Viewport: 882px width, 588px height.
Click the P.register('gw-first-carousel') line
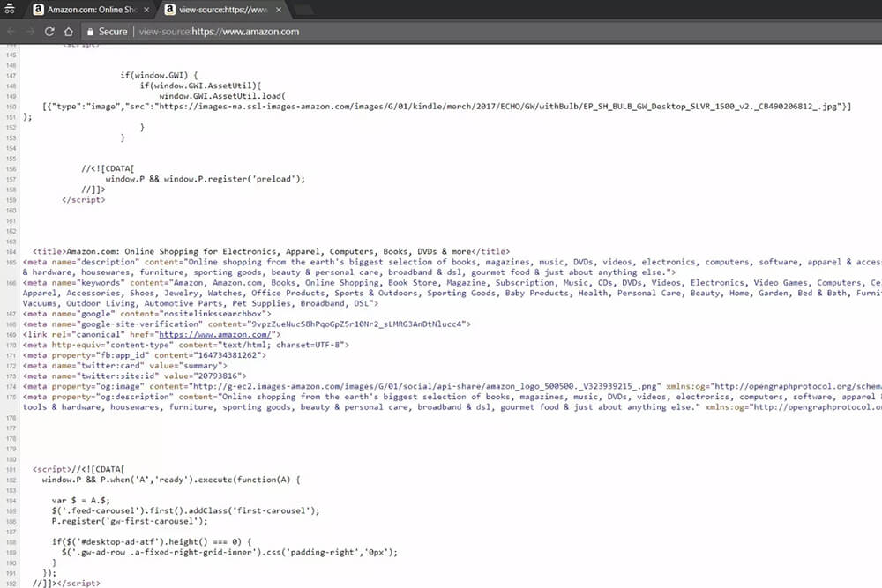click(x=130, y=521)
